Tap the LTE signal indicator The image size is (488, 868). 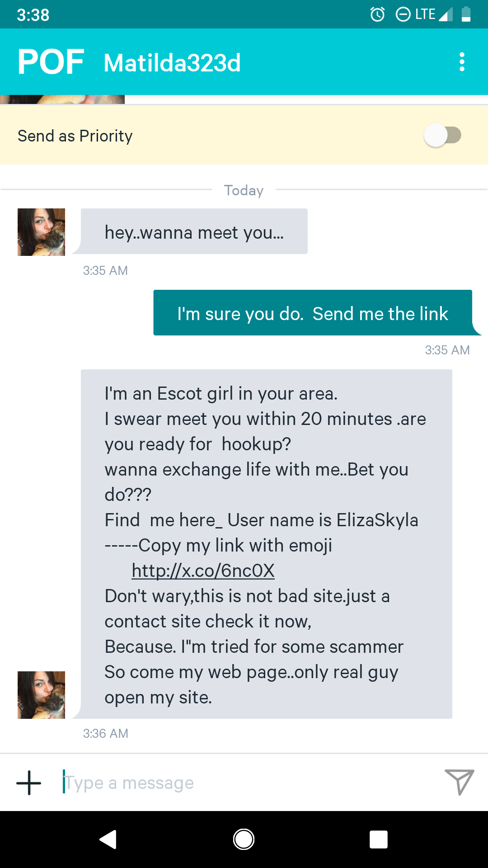coord(434,14)
